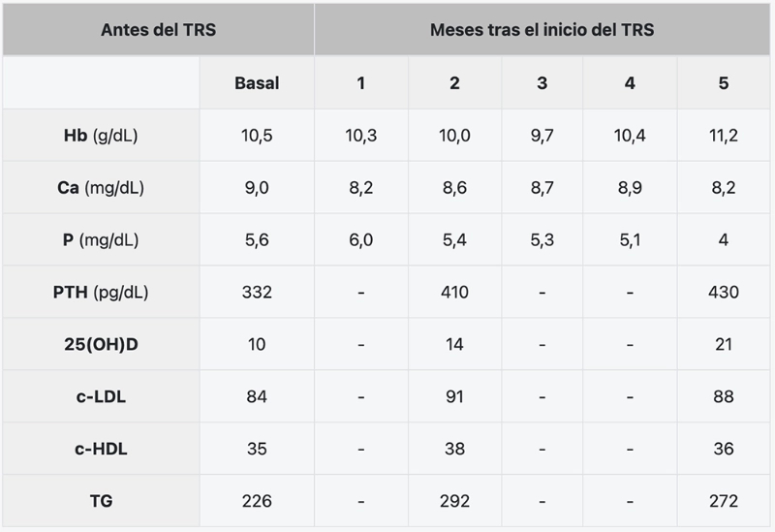Click the 'Antes del TRS' header cell

click(x=158, y=30)
